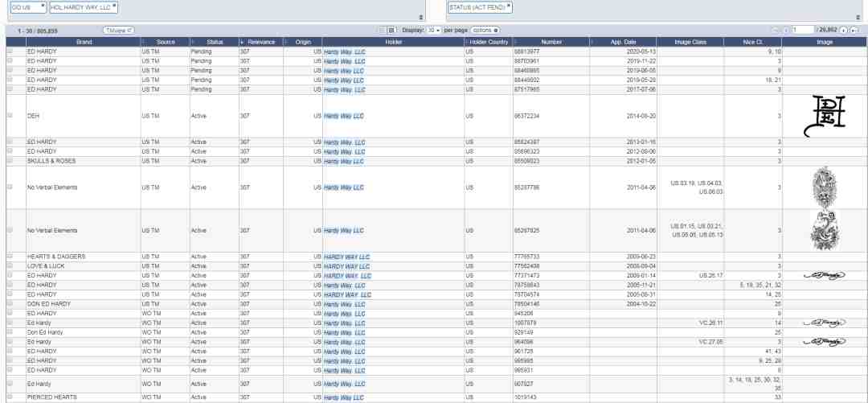Select the PIERCED HEARTS brand cell

click(83, 397)
